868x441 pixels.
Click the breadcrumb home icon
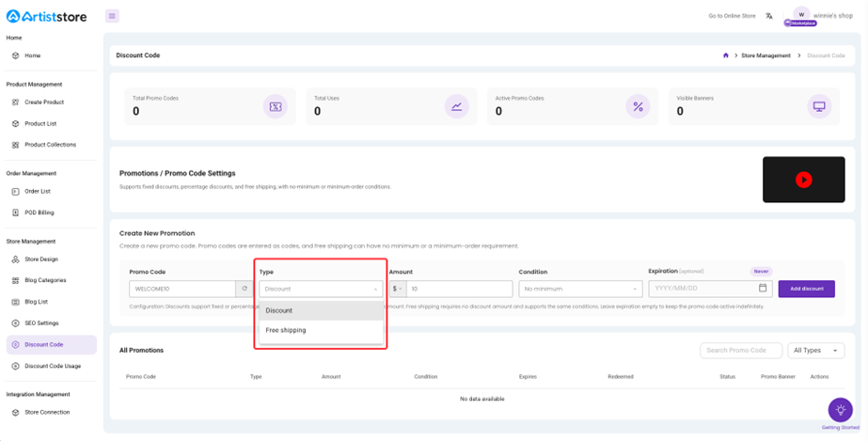[x=726, y=55]
